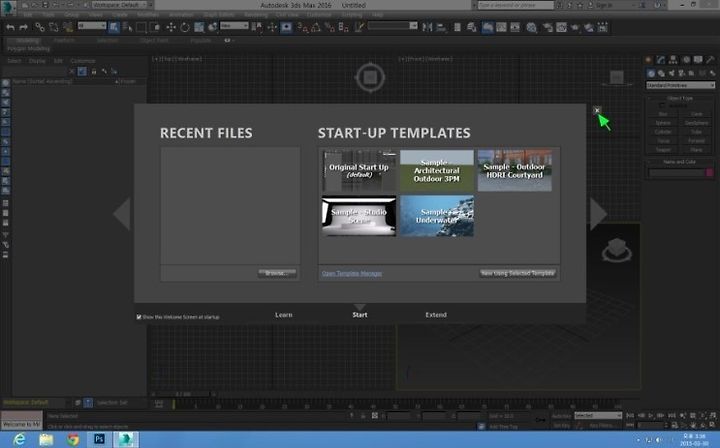
Task: Click the Sphere object type button
Action: 663,123
